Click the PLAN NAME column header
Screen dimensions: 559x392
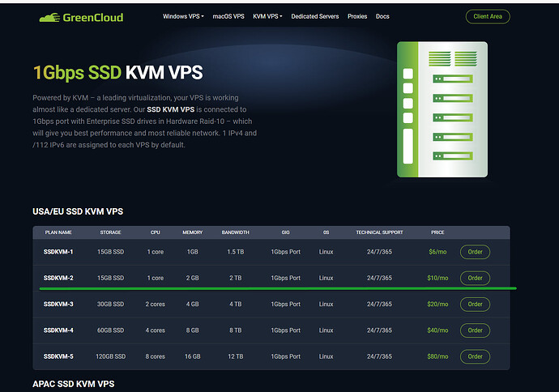click(x=58, y=232)
